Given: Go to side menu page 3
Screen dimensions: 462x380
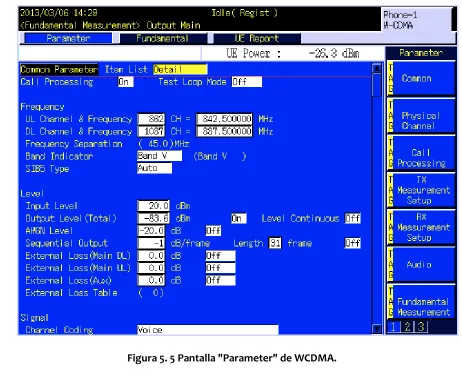Looking at the screenshot, I should (421, 327).
